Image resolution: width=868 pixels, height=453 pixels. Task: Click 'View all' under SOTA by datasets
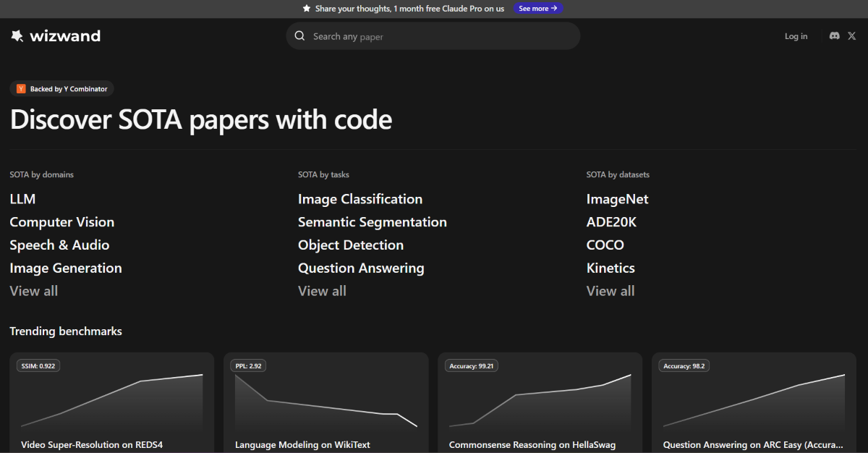click(610, 291)
